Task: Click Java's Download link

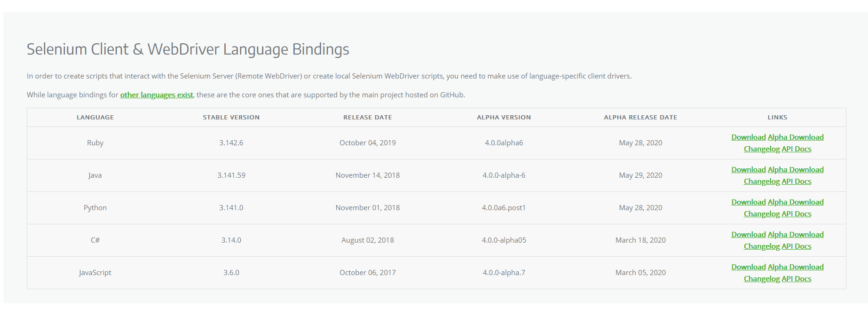Action: click(x=748, y=170)
